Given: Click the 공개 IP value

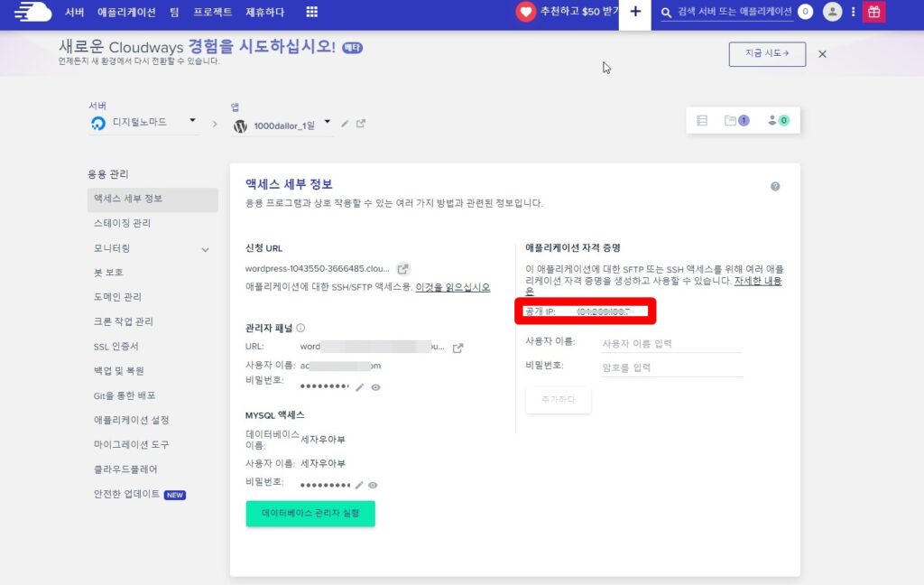Looking at the screenshot, I should click(x=603, y=311).
